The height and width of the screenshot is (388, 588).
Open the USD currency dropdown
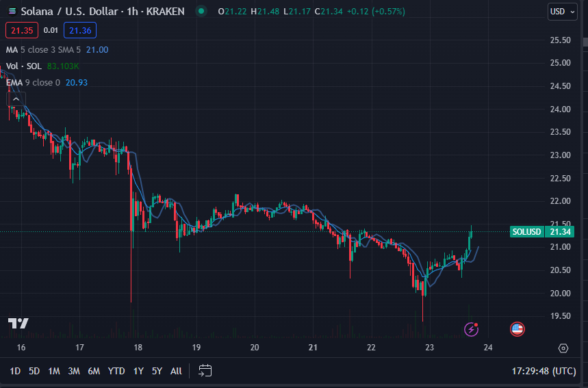(562, 12)
